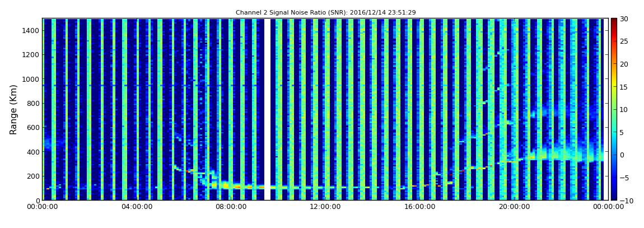Click the colorbar value 20
Screen dimensions: 644x228
(624, 64)
